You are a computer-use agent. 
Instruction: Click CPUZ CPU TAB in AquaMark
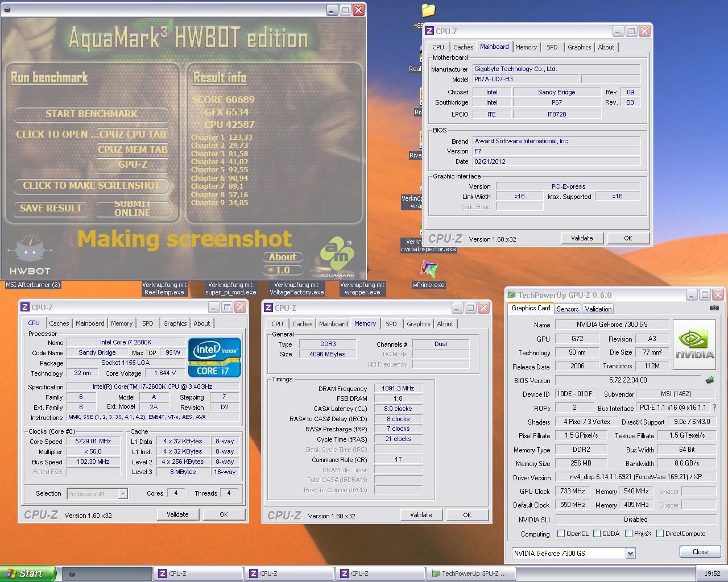click(133, 135)
